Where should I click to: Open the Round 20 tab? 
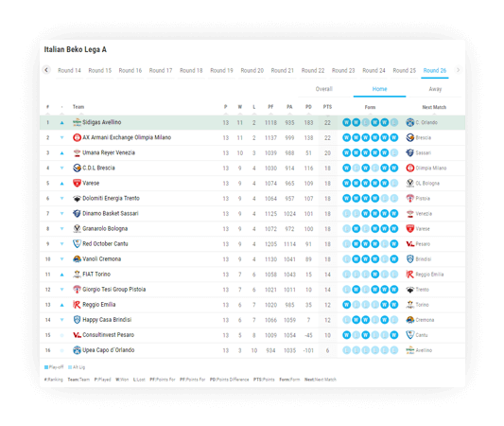[252, 70]
